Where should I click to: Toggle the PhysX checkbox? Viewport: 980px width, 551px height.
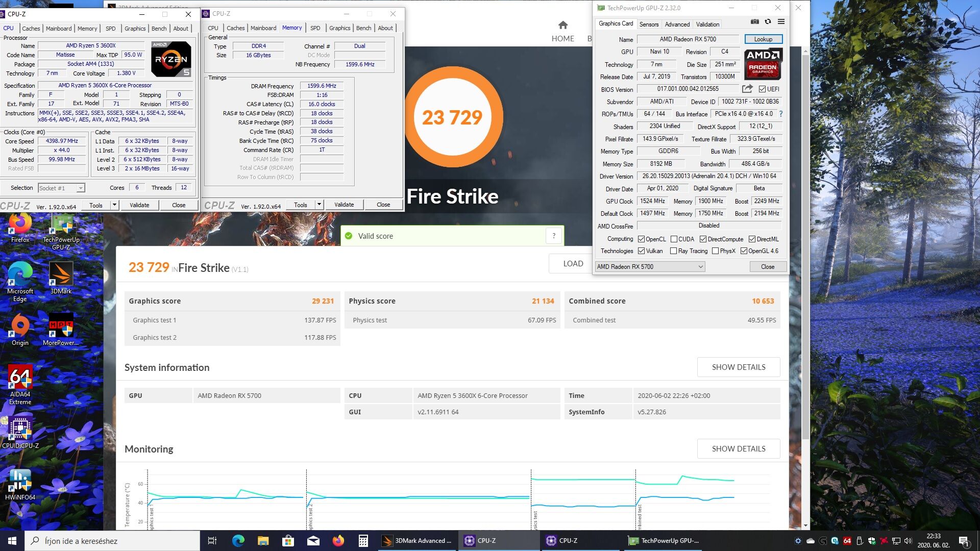[x=716, y=251]
